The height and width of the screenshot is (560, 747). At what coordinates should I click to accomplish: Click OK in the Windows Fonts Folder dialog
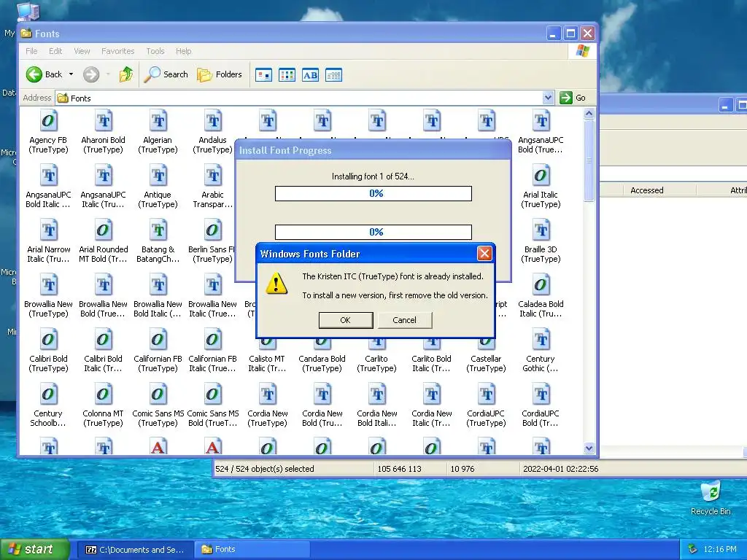tap(345, 320)
